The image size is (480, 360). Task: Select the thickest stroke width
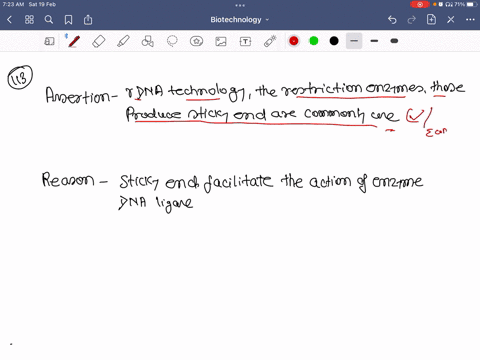(x=394, y=41)
